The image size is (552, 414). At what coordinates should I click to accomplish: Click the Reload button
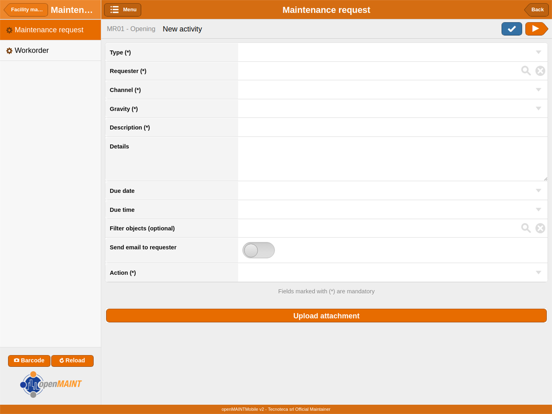tap(72, 360)
